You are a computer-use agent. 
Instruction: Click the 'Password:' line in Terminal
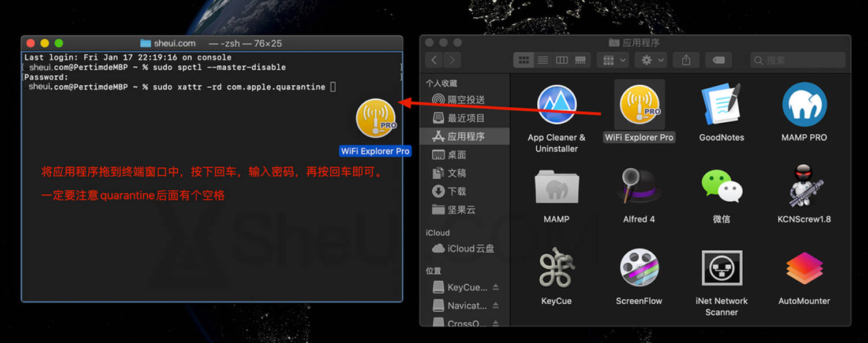tap(46, 77)
